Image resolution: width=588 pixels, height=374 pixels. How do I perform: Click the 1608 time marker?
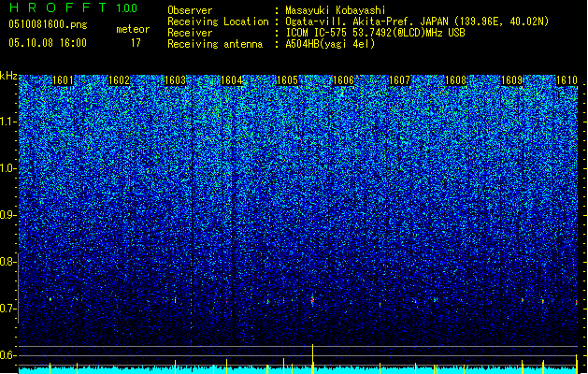point(455,80)
